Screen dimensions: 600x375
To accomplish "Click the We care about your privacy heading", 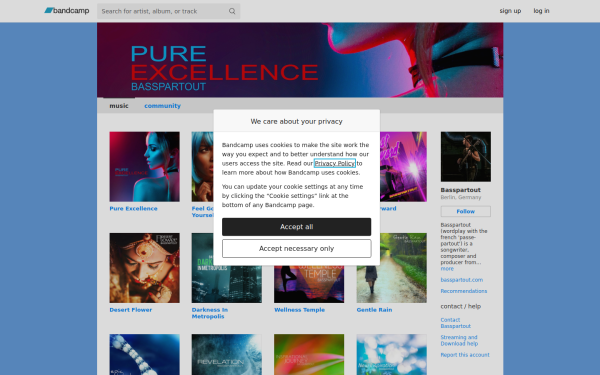I will (297, 121).
